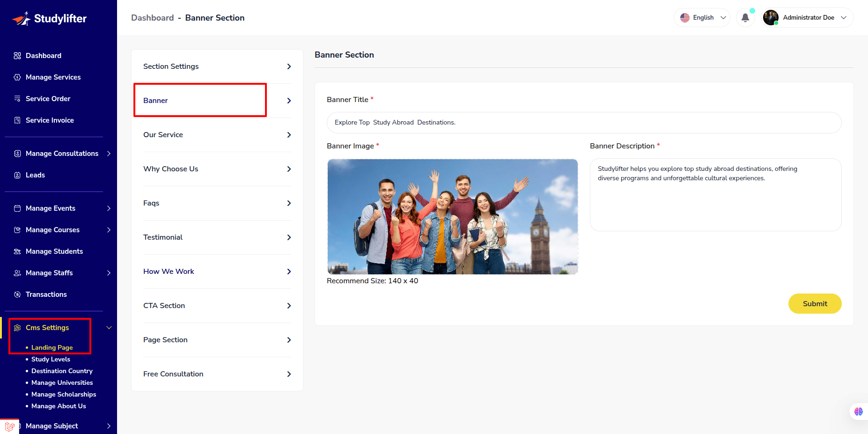Click the Manage Events calendar icon
Viewport: 868px width, 434px height.
point(17,208)
